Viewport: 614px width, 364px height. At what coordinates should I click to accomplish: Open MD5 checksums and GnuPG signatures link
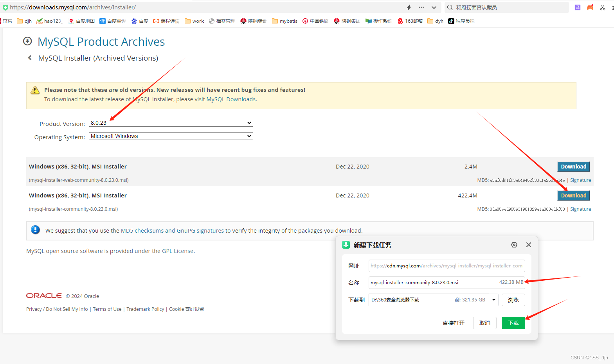click(x=172, y=231)
